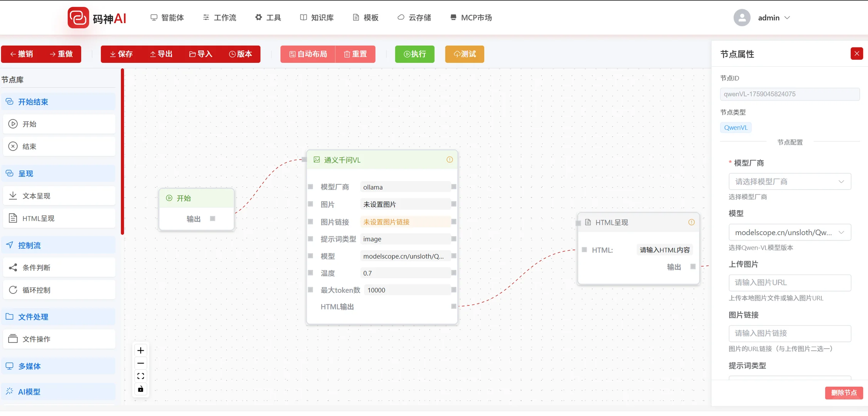Click the 循环控制 node icon

point(12,290)
